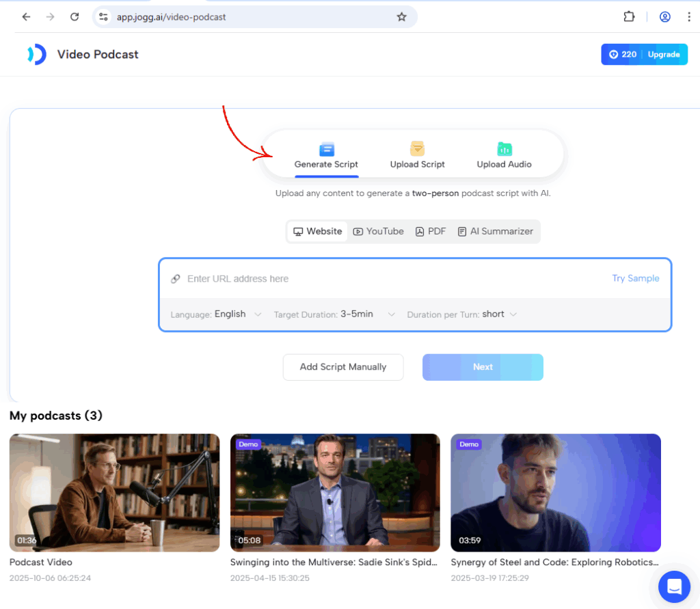The height and width of the screenshot is (609, 700).
Task: Choose PDF as content source
Action: coord(430,232)
